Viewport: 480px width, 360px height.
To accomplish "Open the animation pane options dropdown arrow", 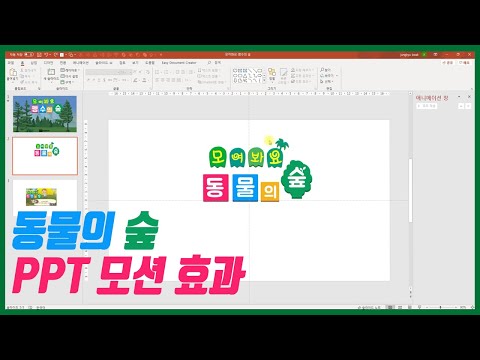I will pyautogui.click(x=459, y=97).
